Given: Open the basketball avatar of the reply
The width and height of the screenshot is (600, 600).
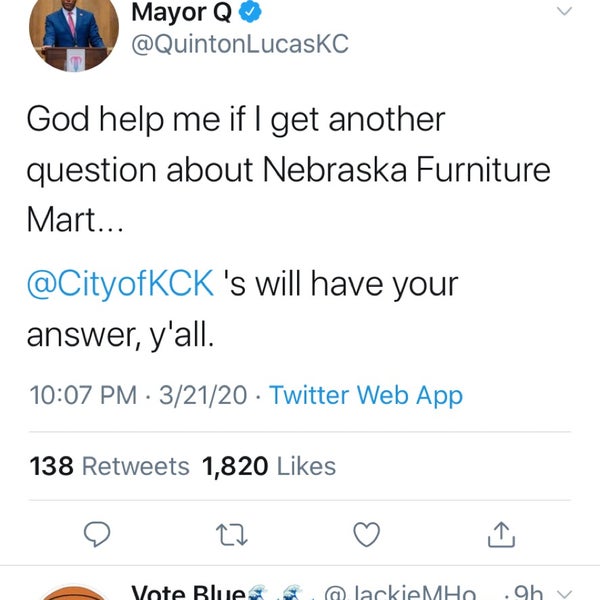Looking at the screenshot, I should point(75,592).
